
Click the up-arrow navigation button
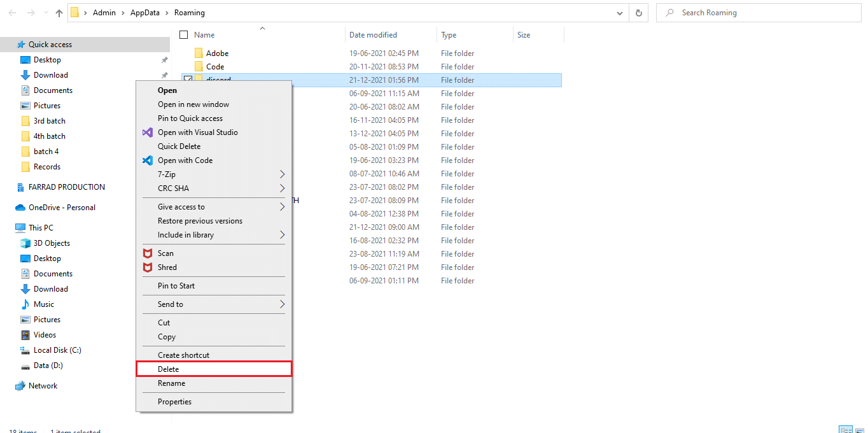coord(59,13)
